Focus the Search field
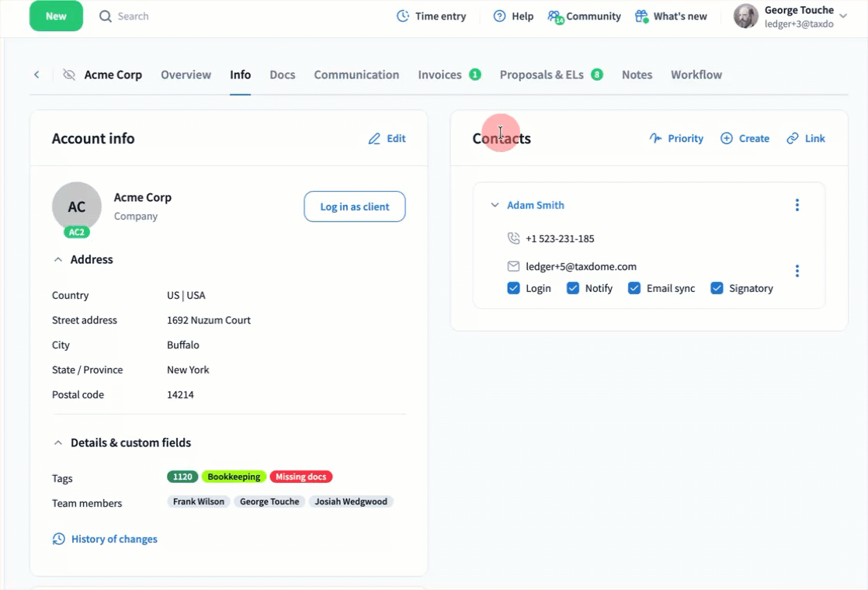Image resolution: width=868 pixels, height=590 pixels. click(x=133, y=16)
